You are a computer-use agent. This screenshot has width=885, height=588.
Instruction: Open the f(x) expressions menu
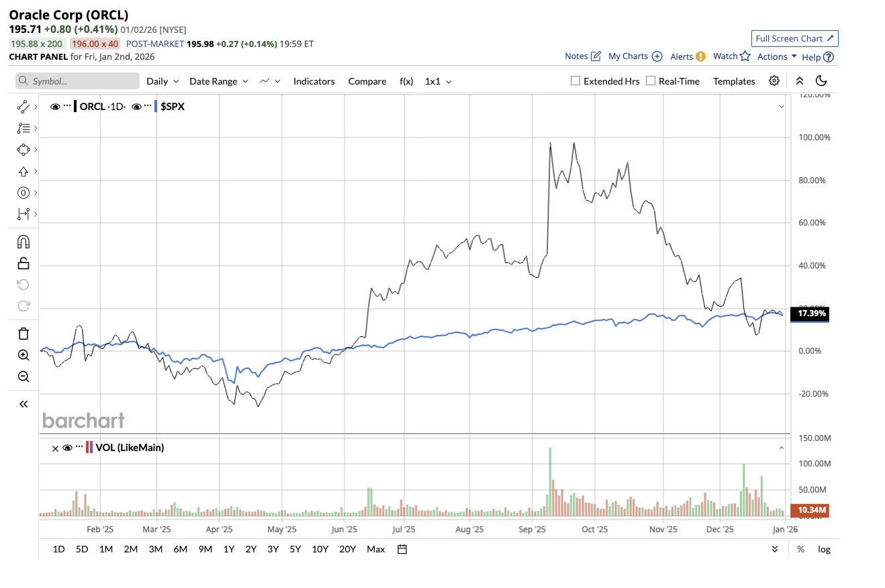click(406, 81)
